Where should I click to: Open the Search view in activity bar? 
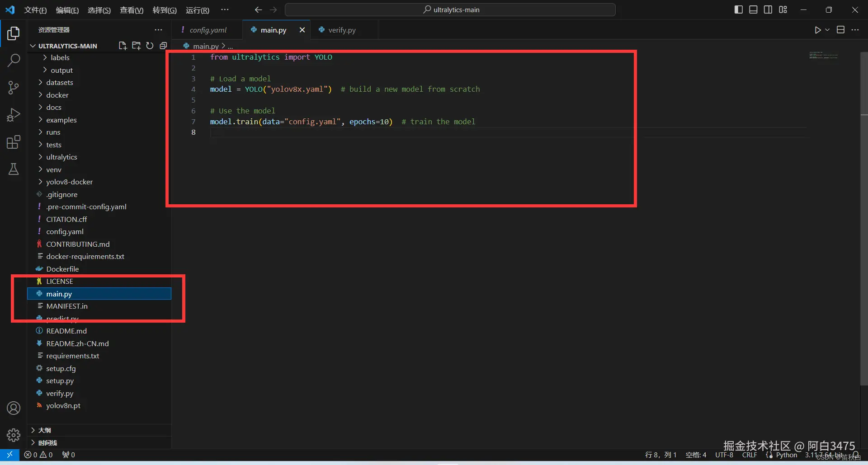[14, 60]
